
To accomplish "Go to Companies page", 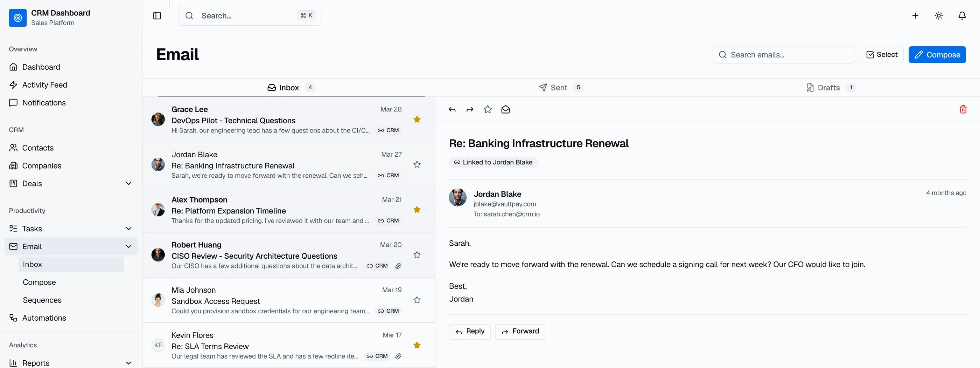I will 71,166.
